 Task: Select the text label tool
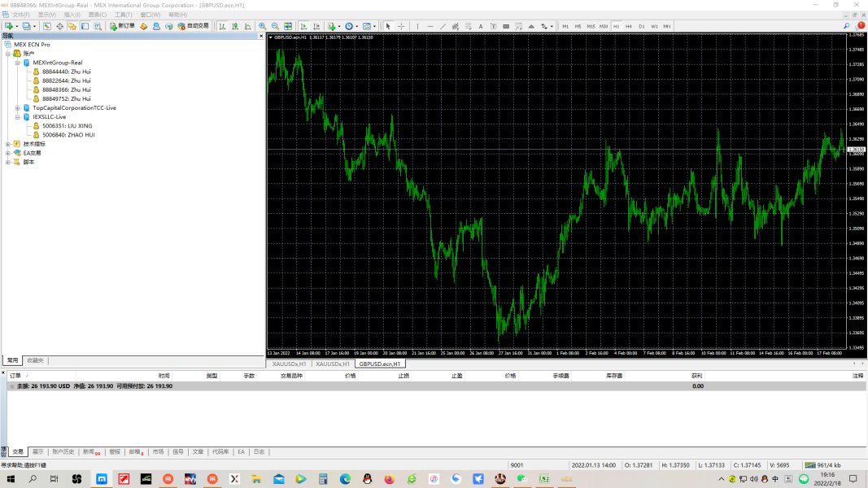481,26
